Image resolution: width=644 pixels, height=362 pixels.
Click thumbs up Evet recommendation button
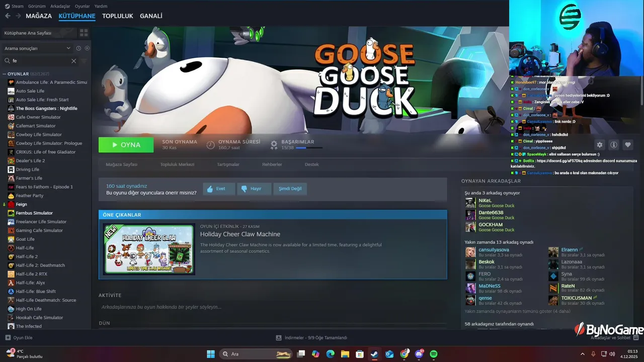pyautogui.click(x=219, y=189)
